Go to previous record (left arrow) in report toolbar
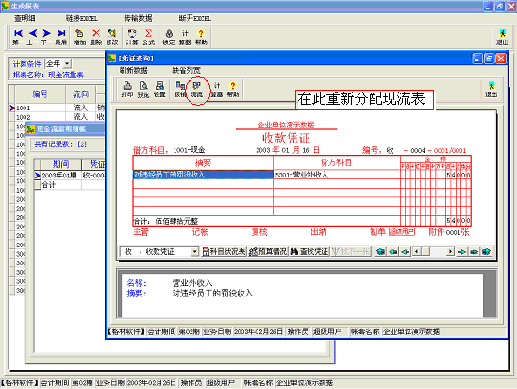Screen dimensions: 517x389 (x=32, y=36)
